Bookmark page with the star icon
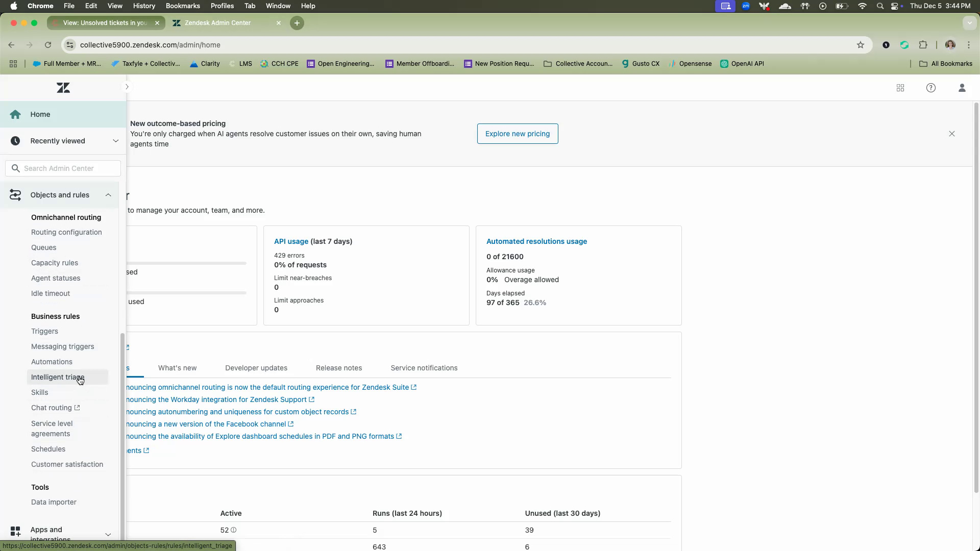The height and width of the screenshot is (551, 980). click(861, 45)
